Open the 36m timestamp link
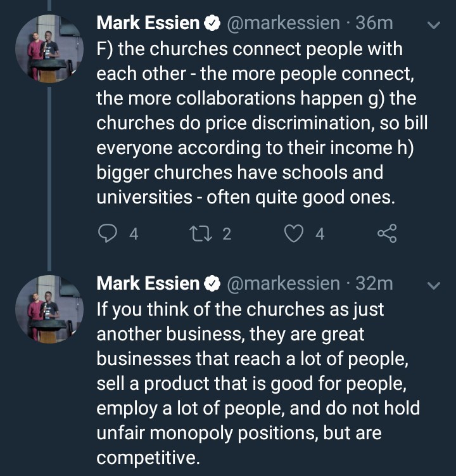Image resolution: width=456 pixels, height=476 pixels. 374,23
